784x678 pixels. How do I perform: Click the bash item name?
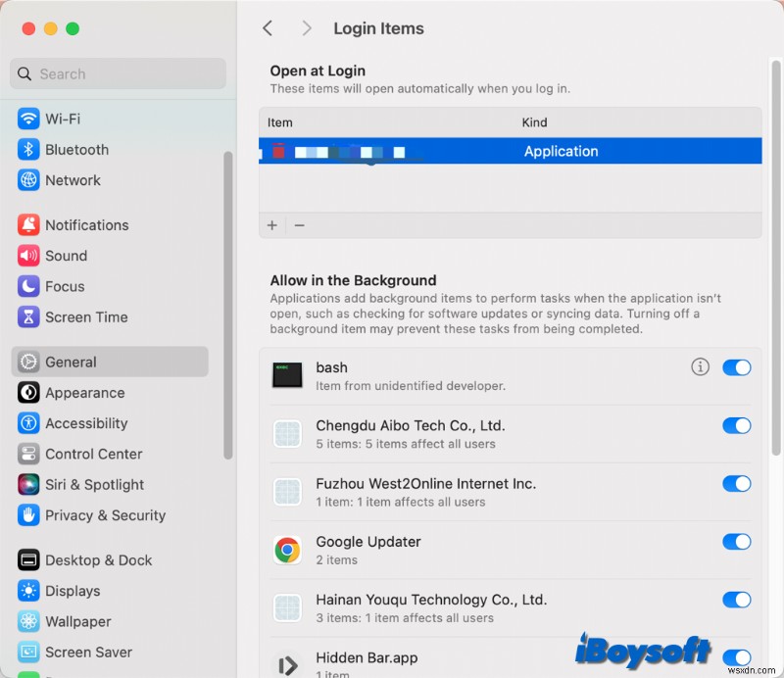(x=331, y=367)
